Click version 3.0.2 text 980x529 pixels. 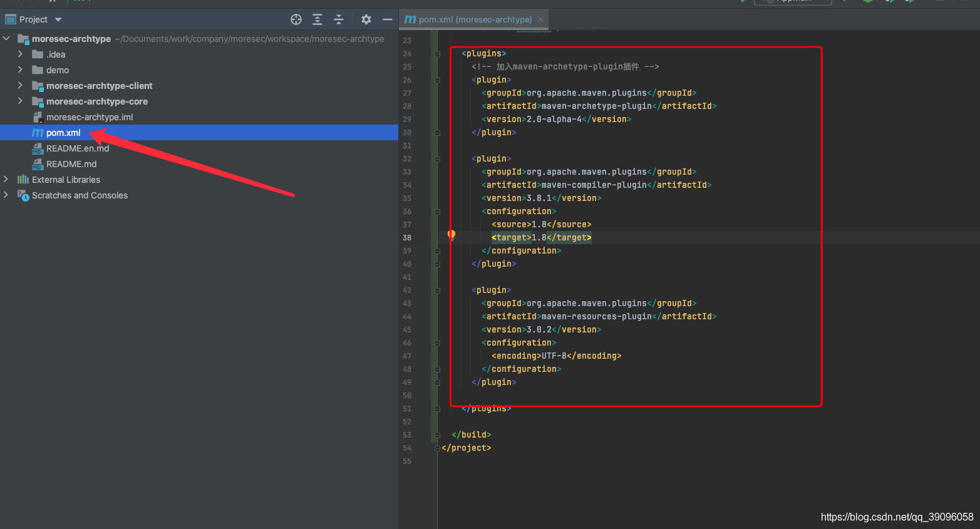539,330
